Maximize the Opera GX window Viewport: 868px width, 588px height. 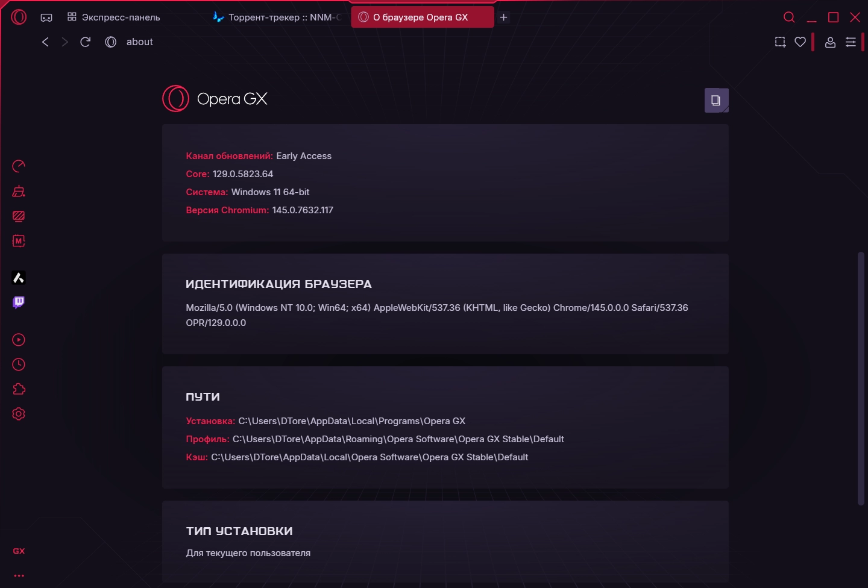pos(833,17)
